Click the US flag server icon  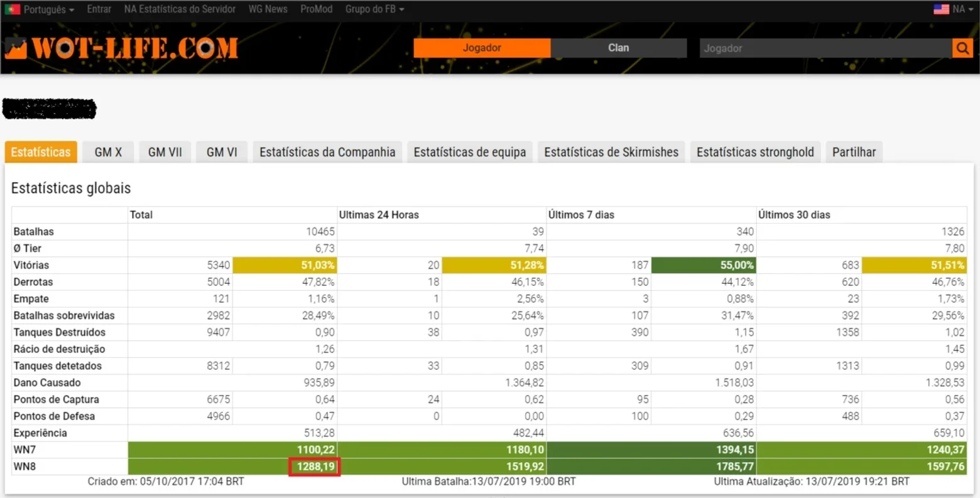(x=941, y=9)
